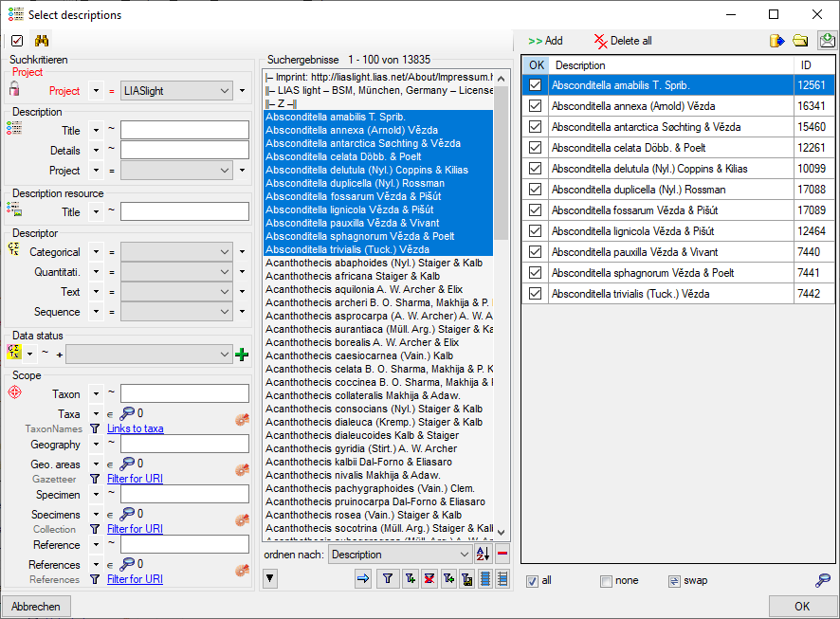The height and width of the screenshot is (619, 840).
Task: Click the funnel with green plus
Action: coord(411,578)
